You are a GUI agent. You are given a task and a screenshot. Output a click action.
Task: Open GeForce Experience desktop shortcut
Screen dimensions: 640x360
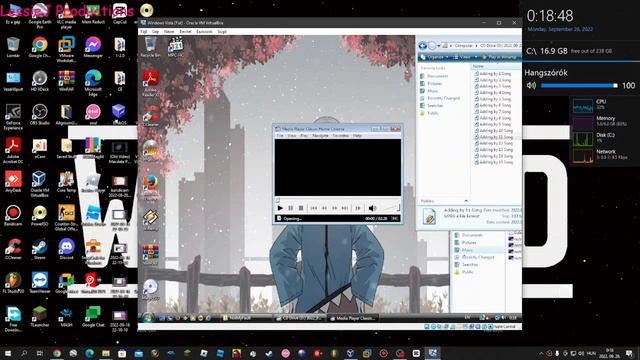point(13,117)
